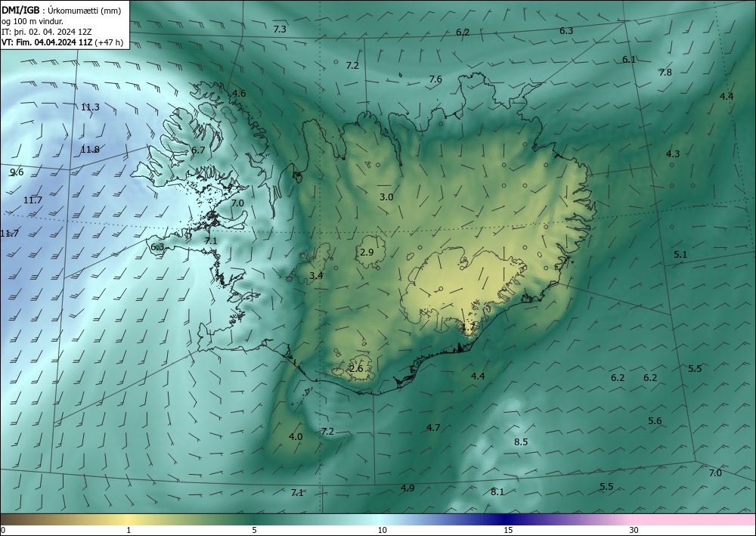Click the 8.5 map value

(521, 442)
